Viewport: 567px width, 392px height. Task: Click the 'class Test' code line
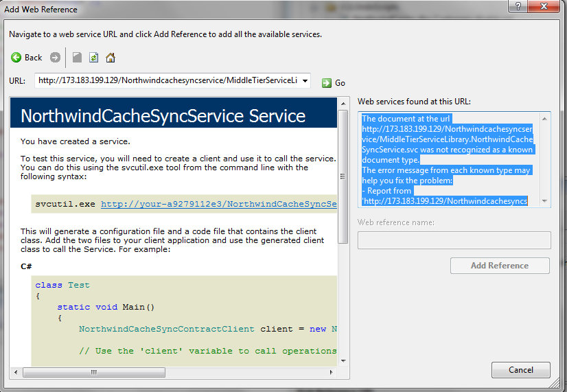[x=62, y=285]
